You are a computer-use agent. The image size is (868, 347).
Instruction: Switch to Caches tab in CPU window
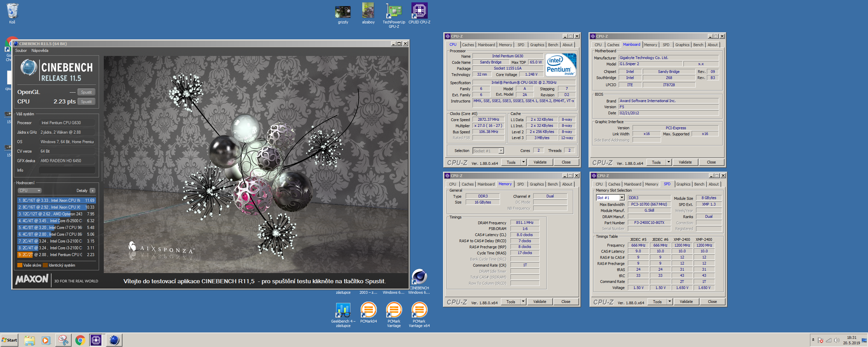[x=468, y=45]
